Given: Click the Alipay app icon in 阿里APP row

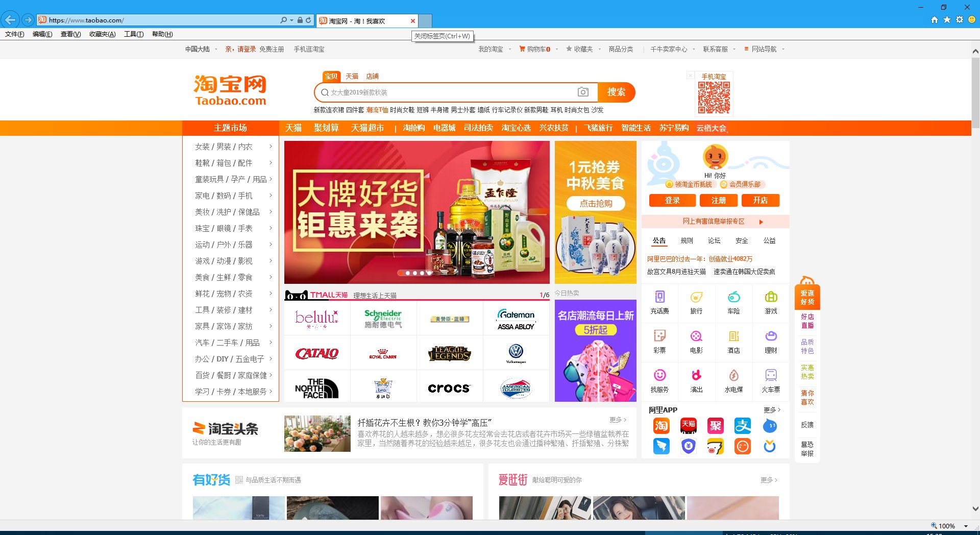Looking at the screenshot, I should (x=742, y=425).
